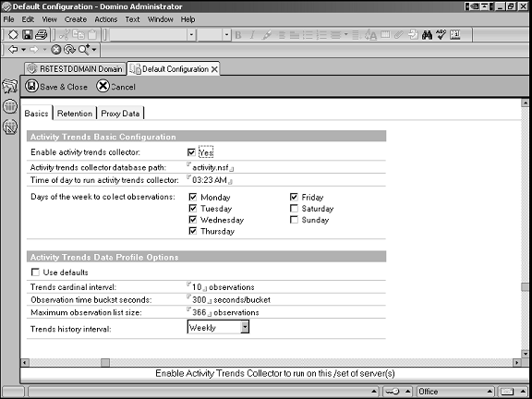Click the vertical scrollbar thumb
Viewport: 532px width, 399px height.
click(525, 286)
